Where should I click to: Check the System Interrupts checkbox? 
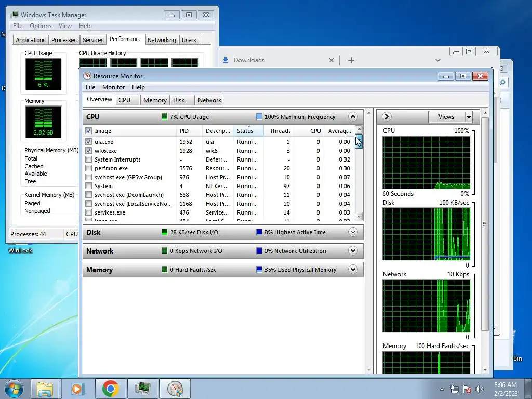tap(88, 159)
